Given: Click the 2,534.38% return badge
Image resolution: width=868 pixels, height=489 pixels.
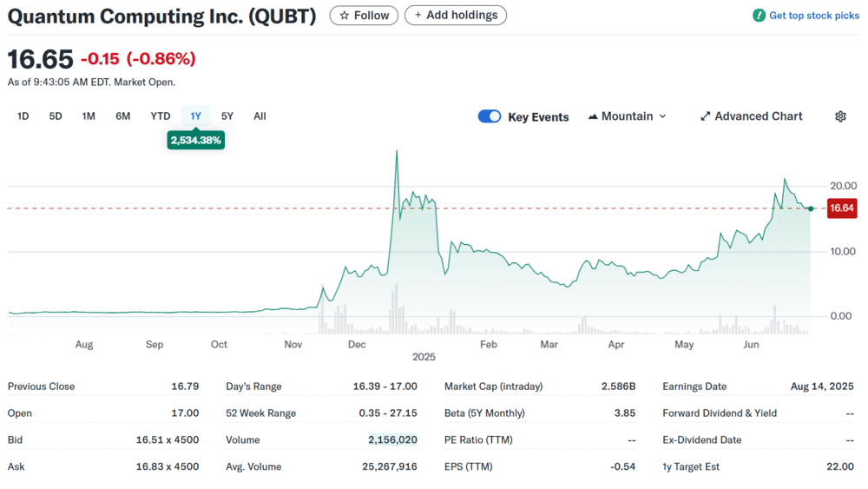Looking at the screenshot, I should click(196, 140).
